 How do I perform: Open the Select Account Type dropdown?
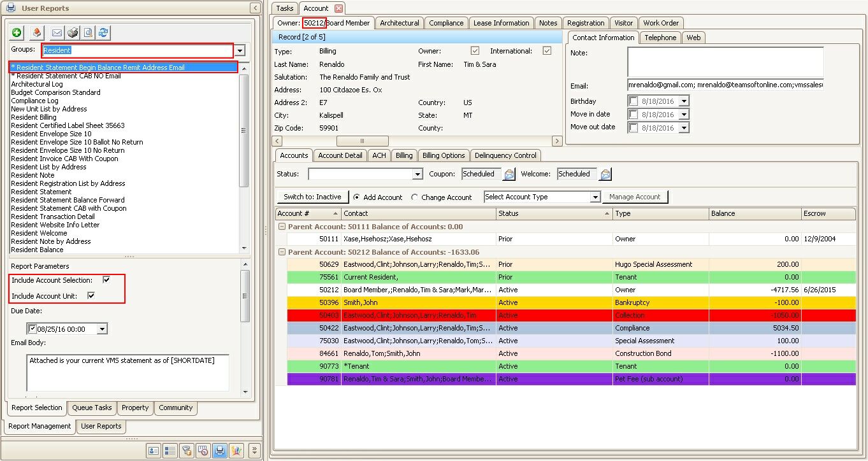click(595, 197)
